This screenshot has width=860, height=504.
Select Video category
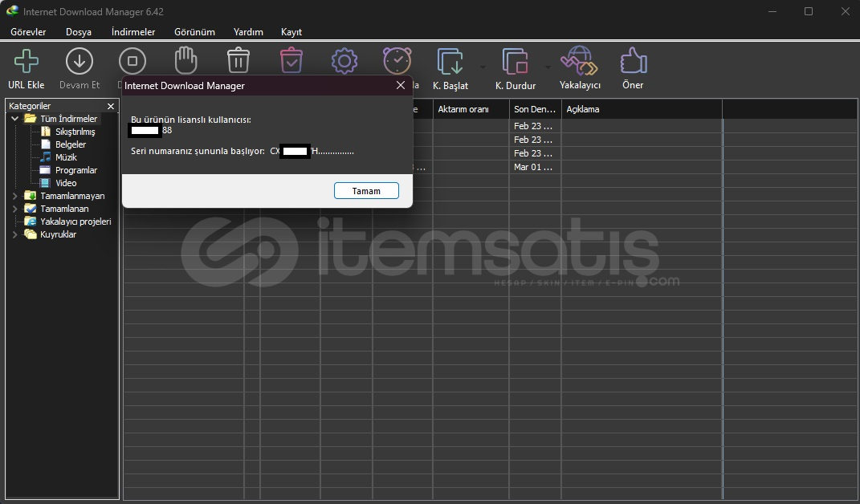[x=67, y=183]
